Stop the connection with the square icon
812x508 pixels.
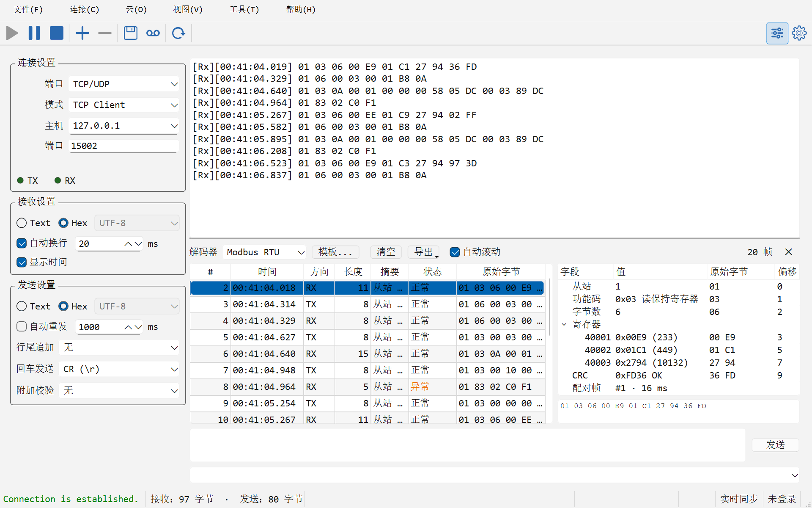[57, 33]
